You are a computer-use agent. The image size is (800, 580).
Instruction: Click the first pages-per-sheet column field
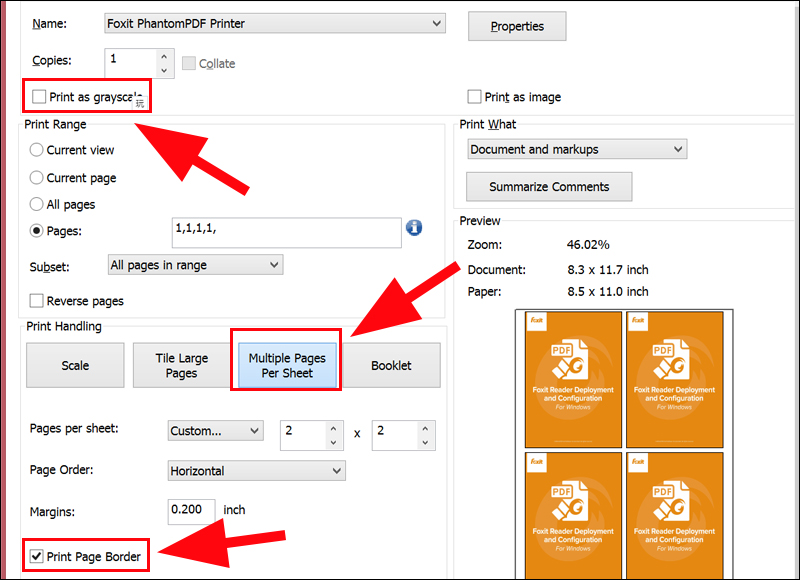[x=303, y=435]
